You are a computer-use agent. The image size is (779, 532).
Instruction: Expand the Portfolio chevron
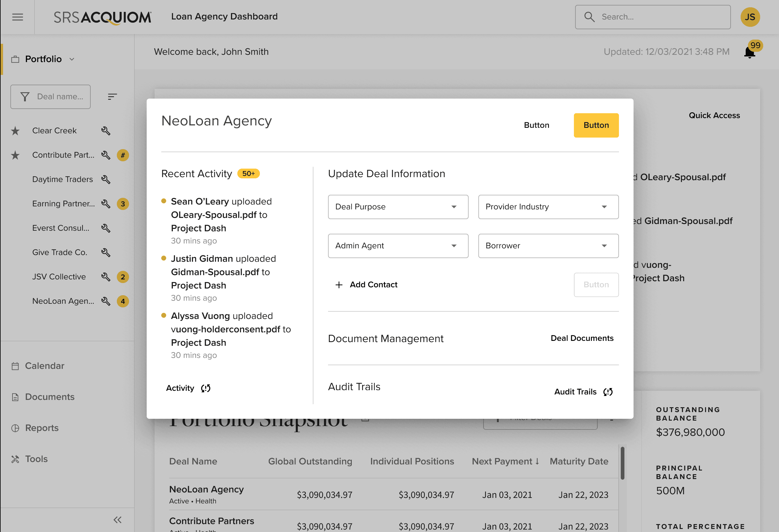(x=72, y=59)
